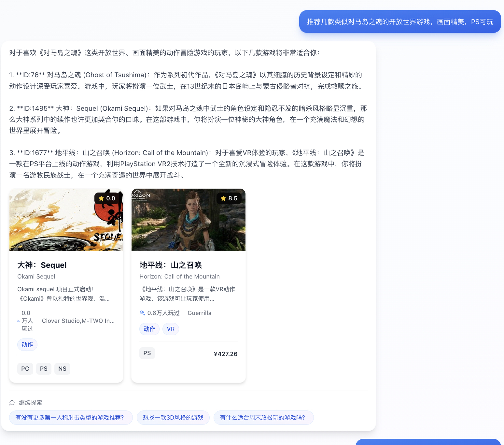Viewport: 504px width, 445px height.
Task: Click the weekend relaxing games suggestion
Action: 263,417
